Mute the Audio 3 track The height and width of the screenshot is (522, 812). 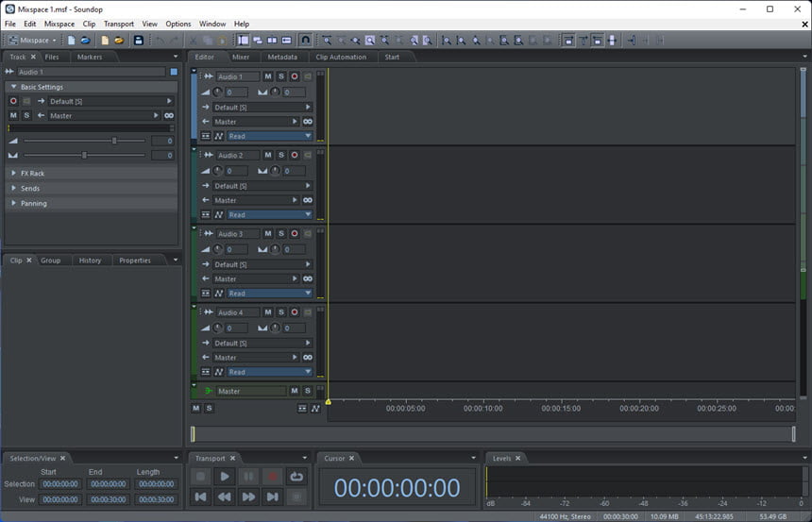[x=268, y=234]
